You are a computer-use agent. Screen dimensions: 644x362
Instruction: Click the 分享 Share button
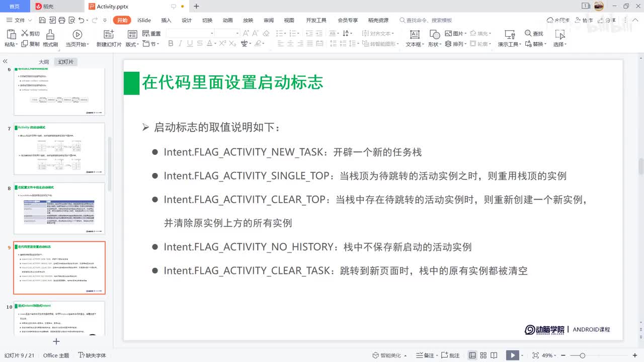click(x=606, y=20)
